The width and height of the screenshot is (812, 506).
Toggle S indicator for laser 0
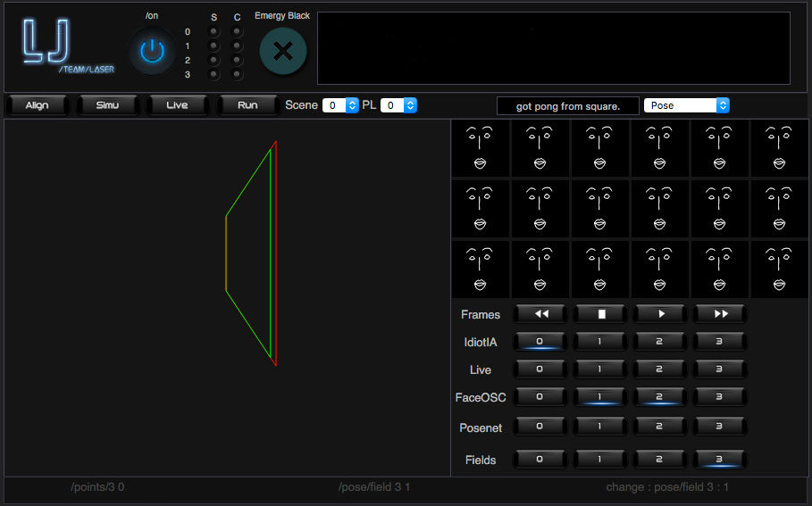coord(213,31)
